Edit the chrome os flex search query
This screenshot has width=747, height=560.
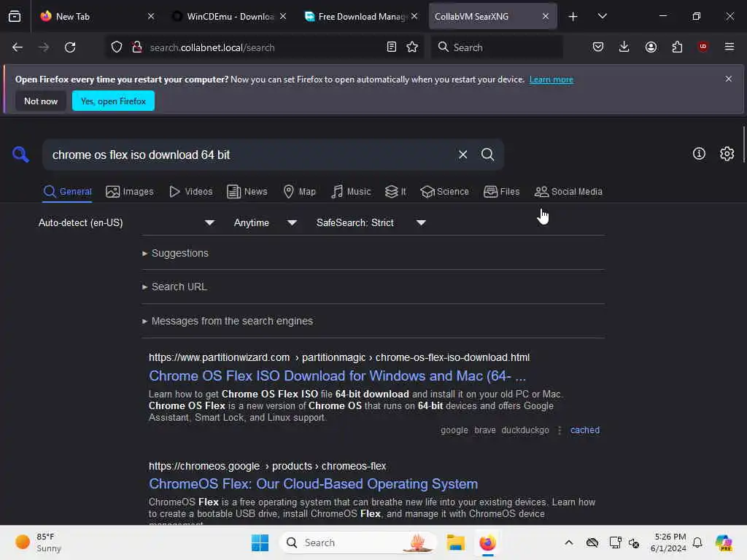tap(250, 155)
